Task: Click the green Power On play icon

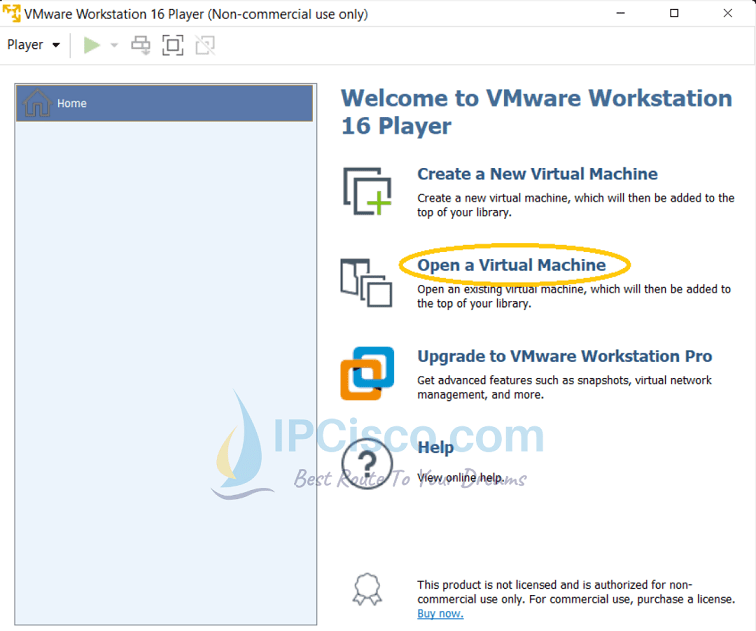Action: click(x=92, y=45)
